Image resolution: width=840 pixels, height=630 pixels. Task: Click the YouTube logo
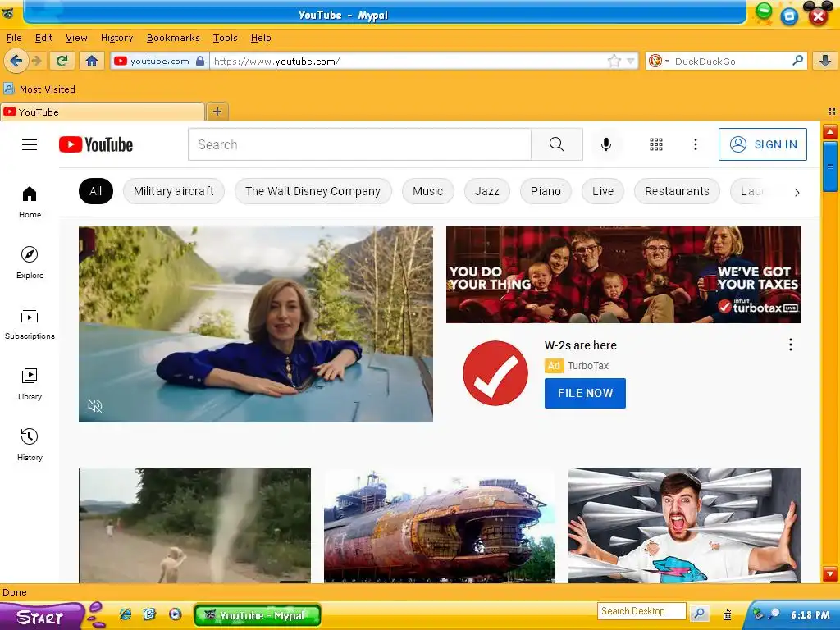coord(96,144)
